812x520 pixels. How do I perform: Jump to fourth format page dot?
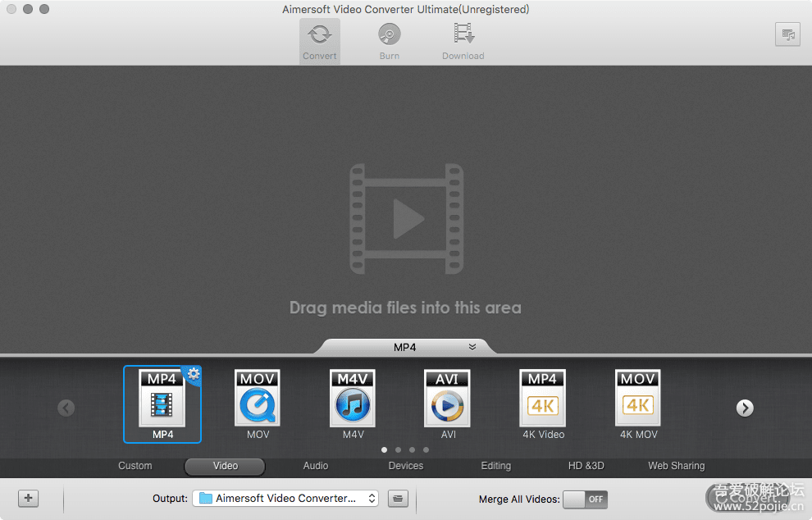(x=426, y=450)
